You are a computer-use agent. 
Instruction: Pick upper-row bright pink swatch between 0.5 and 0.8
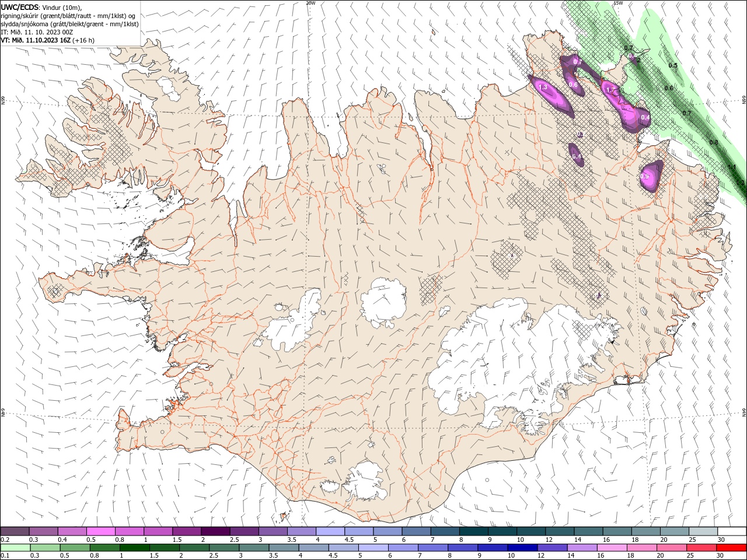click(x=101, y=531)
